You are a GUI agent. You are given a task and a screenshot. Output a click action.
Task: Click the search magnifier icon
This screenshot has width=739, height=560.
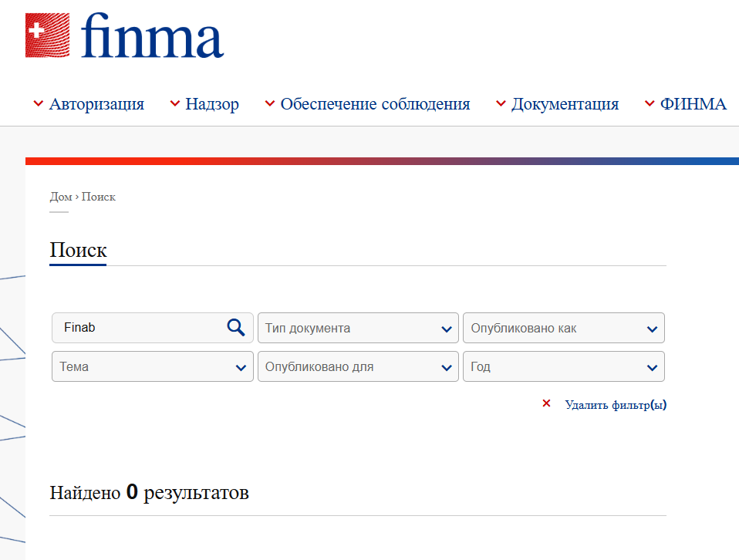(x=235, y=327)
